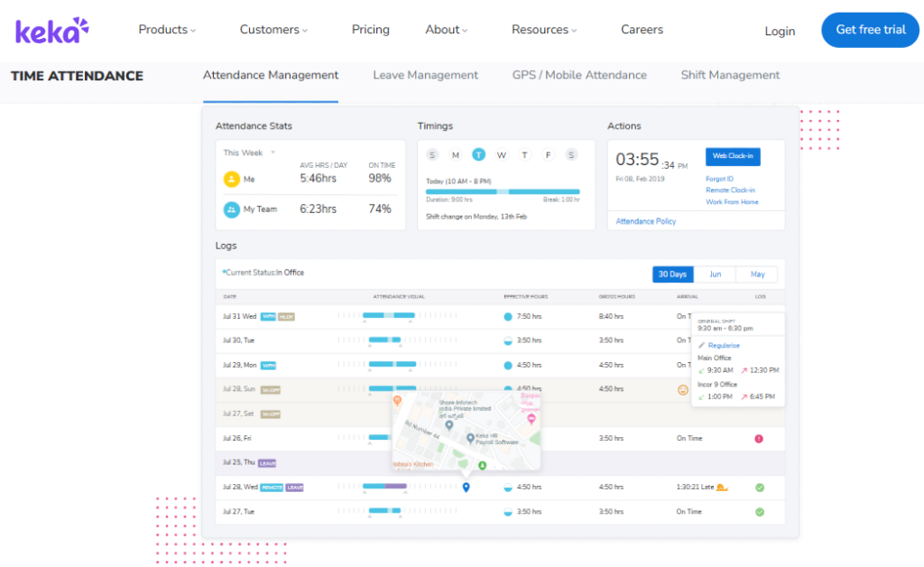924x567 pixels.
Task: Click the pink marker on map
Action: pos(531,418)
